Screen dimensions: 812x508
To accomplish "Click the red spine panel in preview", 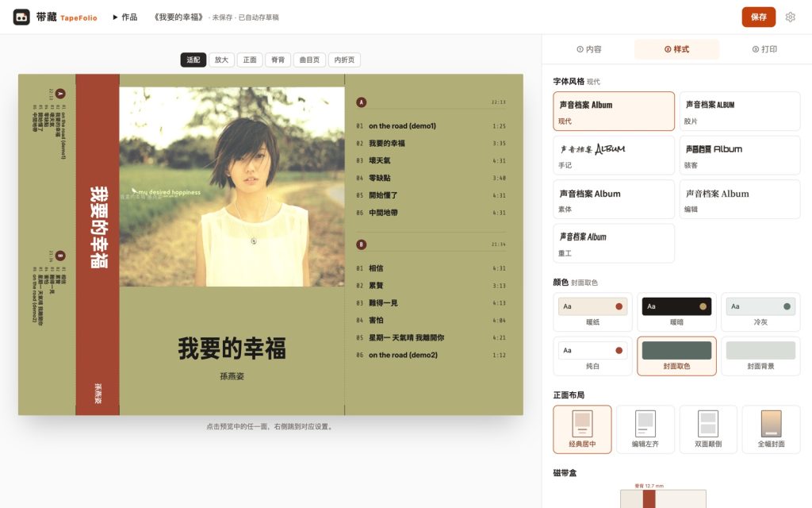I will pos(98,244).
